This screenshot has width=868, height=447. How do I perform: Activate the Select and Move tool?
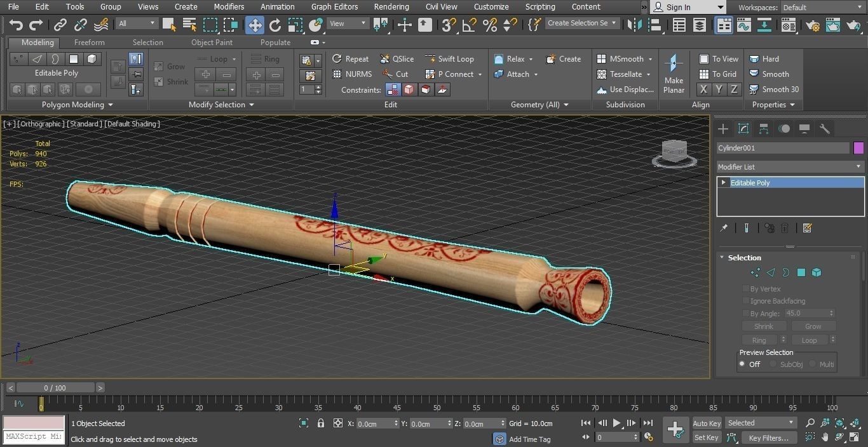click(255, 25)
